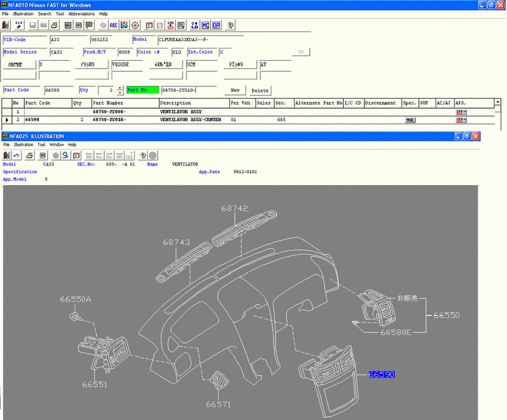Image resolution: width=507 pixels, height=420 pixels.
Task: Click the help question icon in main toolbar
Action: coord(230,25)
